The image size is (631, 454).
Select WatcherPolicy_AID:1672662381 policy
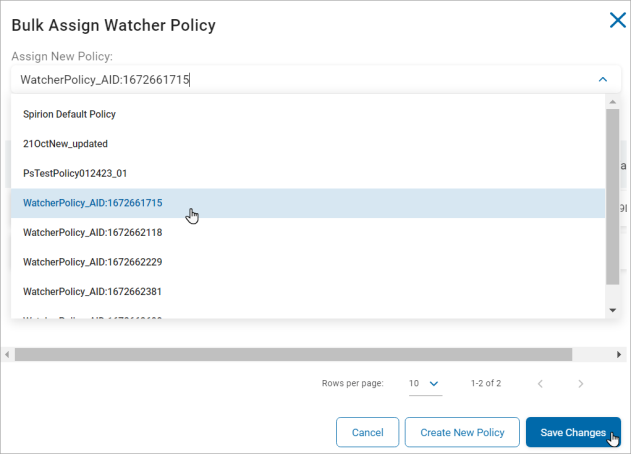(x=92, y=291)
